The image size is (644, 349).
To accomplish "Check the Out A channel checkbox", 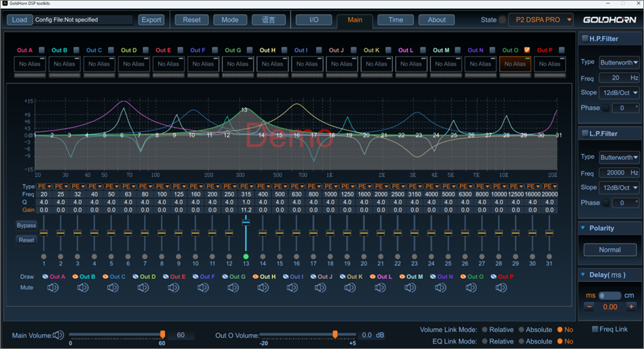I will coord(41,50).
